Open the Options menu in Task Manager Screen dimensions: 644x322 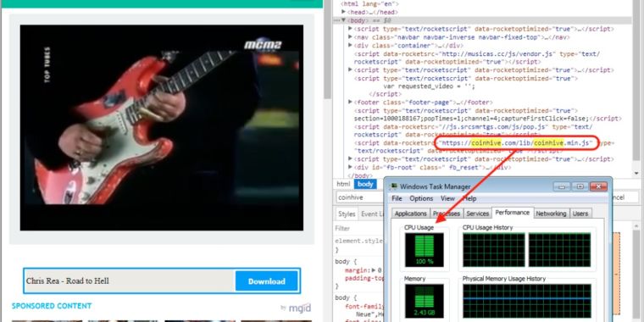(x=421, y=198)
